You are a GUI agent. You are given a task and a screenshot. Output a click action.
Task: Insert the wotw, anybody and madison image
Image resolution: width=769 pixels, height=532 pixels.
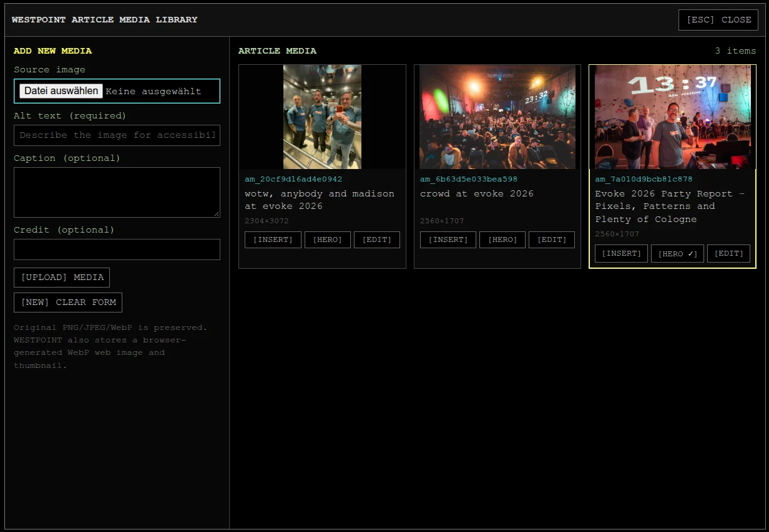[x=273, y=240]
